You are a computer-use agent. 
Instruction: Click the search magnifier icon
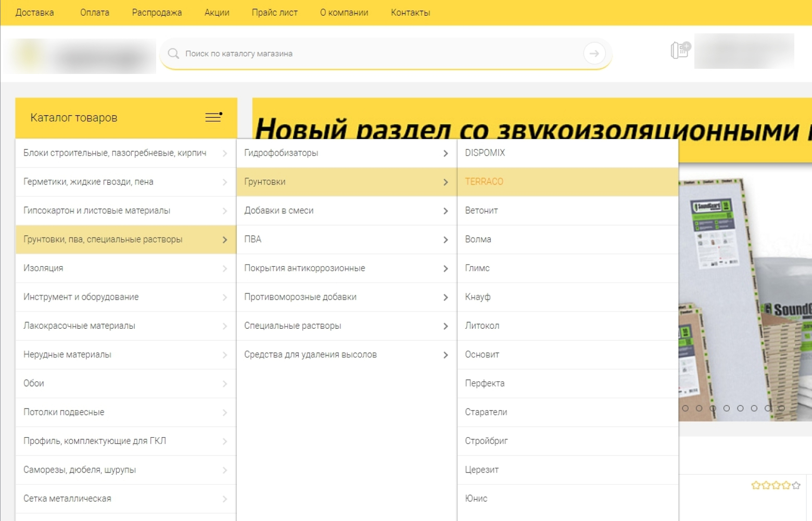(173, 54)
